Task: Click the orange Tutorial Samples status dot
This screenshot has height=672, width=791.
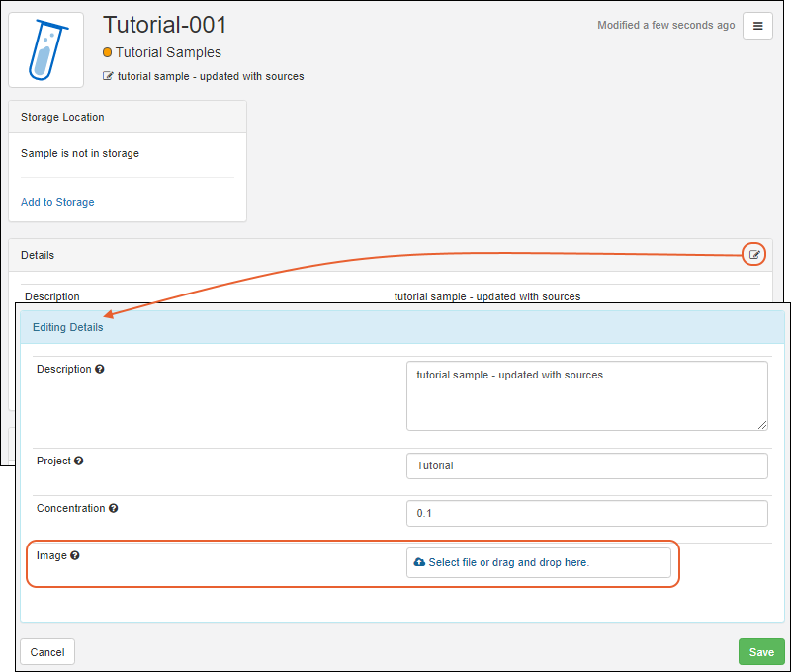Action: click(x=108, y=53)
